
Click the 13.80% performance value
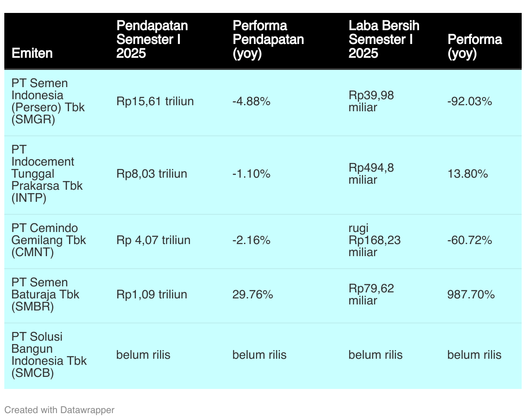point(468,174)
